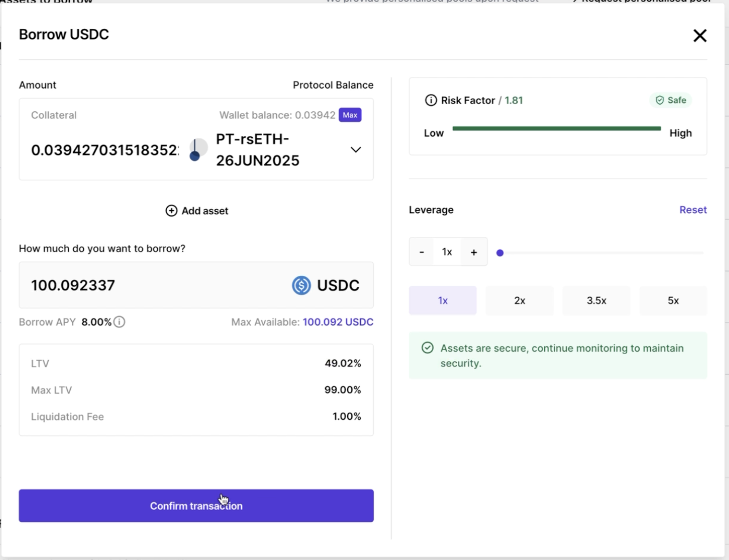The width and height of the screenshot is (729, 560).
Task: Expand the collateral asset dropdown chevron
Action: click(356, 150)
